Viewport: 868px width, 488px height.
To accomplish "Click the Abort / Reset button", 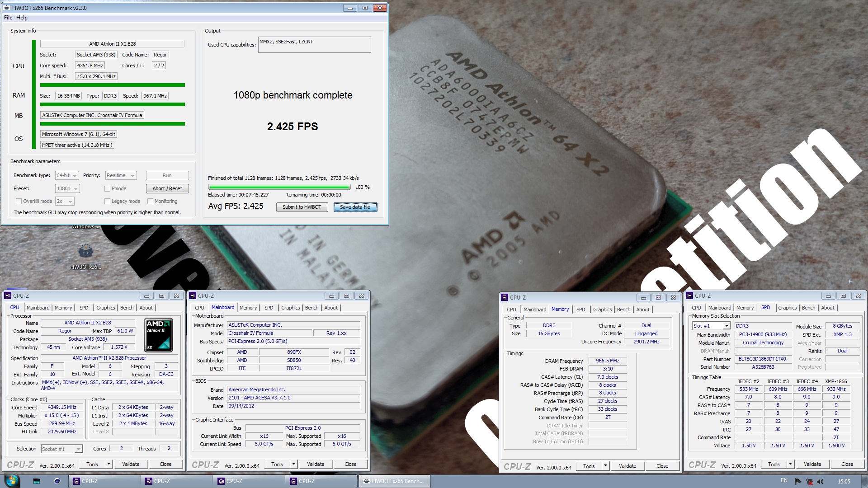I will pos(167,188).
